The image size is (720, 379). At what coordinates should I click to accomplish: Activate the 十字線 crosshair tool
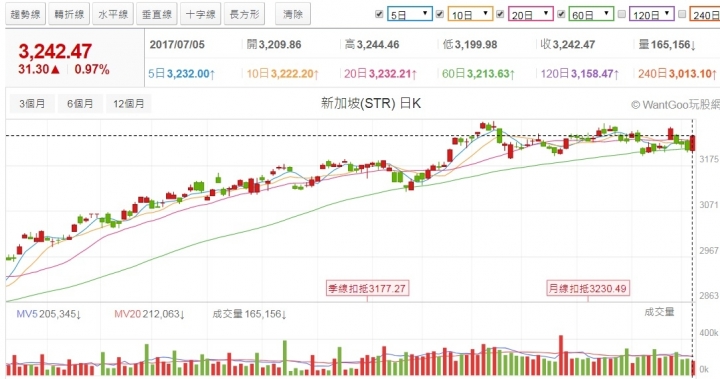point(201,14)
